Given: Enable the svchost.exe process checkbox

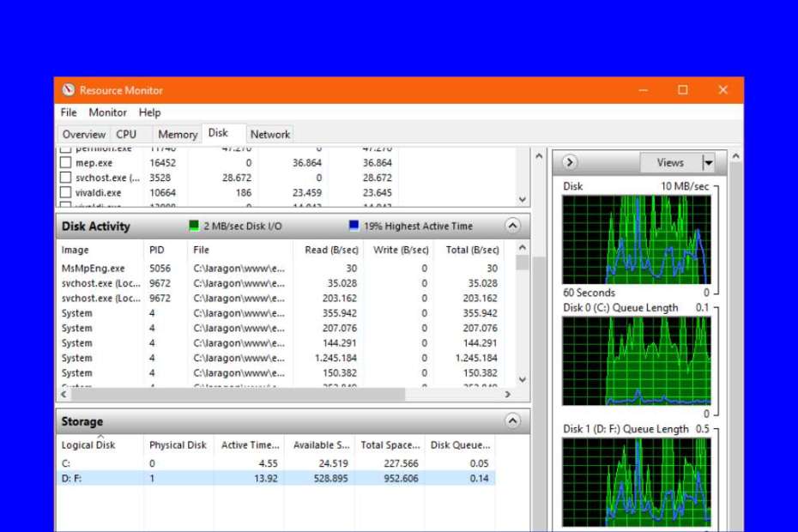Looking at the screenshot, I should pyautogui.click(x=65, y=178).
